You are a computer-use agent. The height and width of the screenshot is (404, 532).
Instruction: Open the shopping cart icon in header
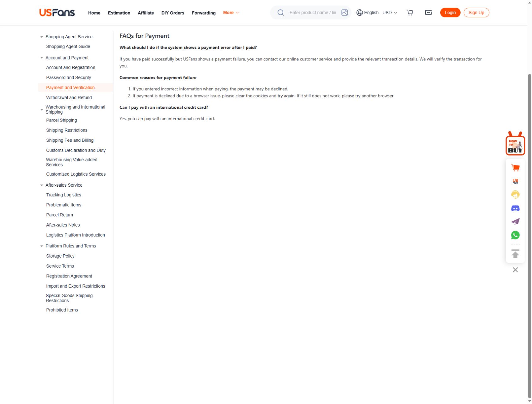point(410,13)
